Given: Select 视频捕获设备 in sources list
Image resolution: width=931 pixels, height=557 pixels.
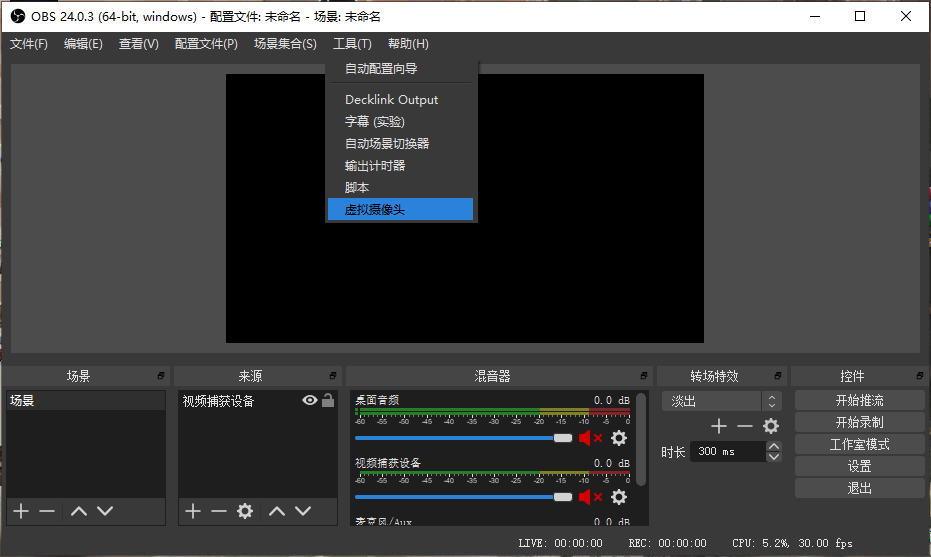Looking at the screenshot, I should tap(258, 401).
